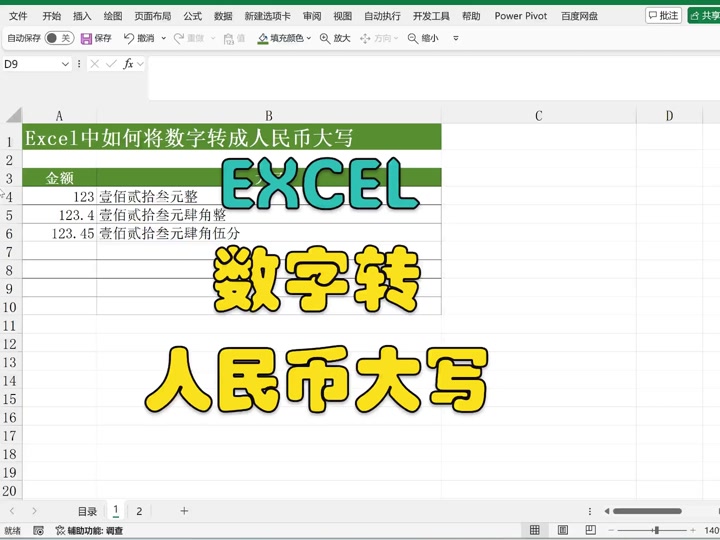720x540 pixels.
Task: Click the 缩小 zoom out magnifier
Action: point(413,39)
